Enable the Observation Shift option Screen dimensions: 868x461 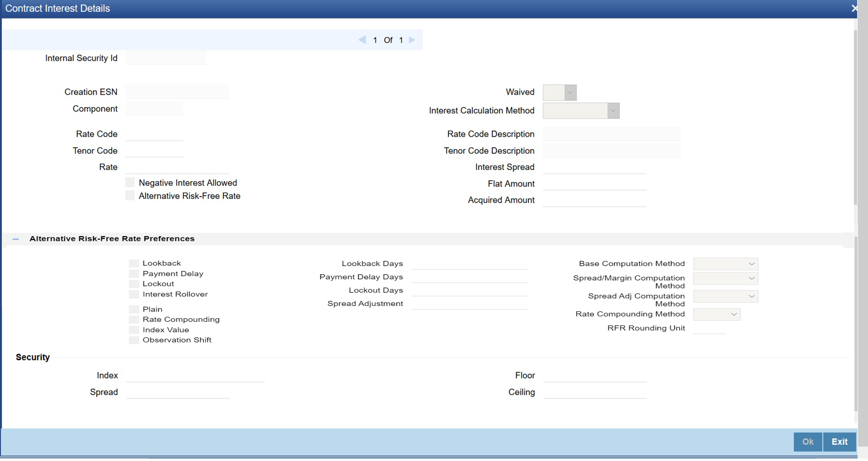tap(134, 340)
